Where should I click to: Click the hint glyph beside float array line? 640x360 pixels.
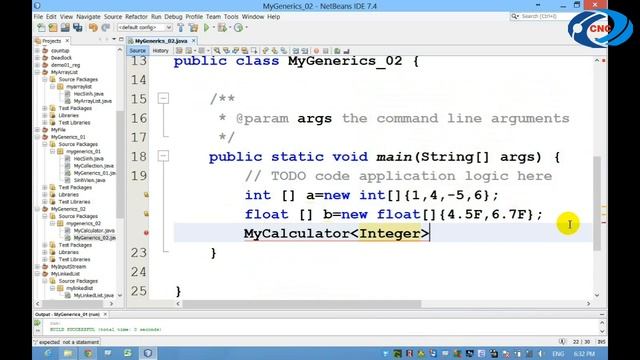point(146,213)
